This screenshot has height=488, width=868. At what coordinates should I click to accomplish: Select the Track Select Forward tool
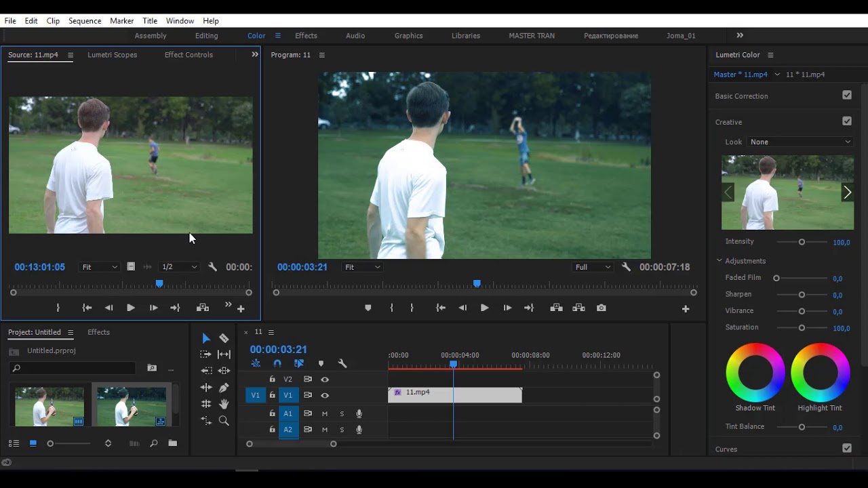(x=206, y=354)
